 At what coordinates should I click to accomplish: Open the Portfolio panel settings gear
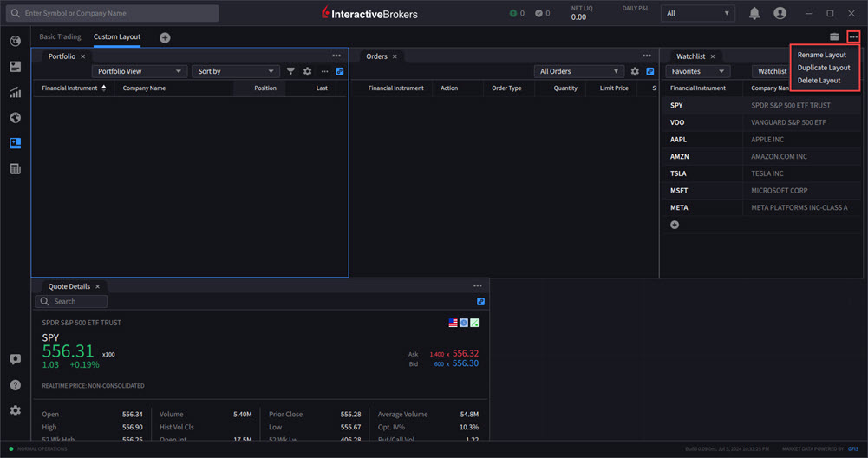point(307,71)
